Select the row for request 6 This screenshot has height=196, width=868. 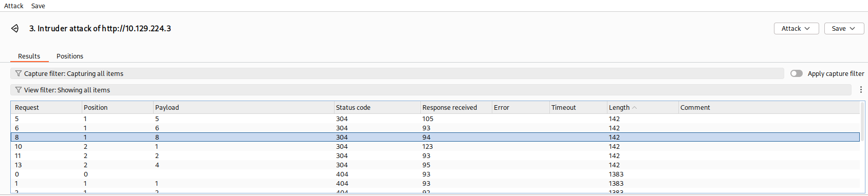[435, 128]
